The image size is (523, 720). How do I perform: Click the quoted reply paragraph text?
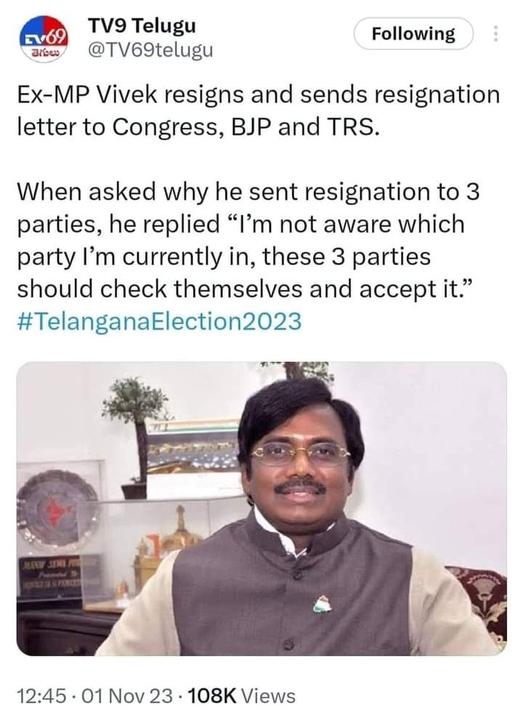(x=248, y=240)
